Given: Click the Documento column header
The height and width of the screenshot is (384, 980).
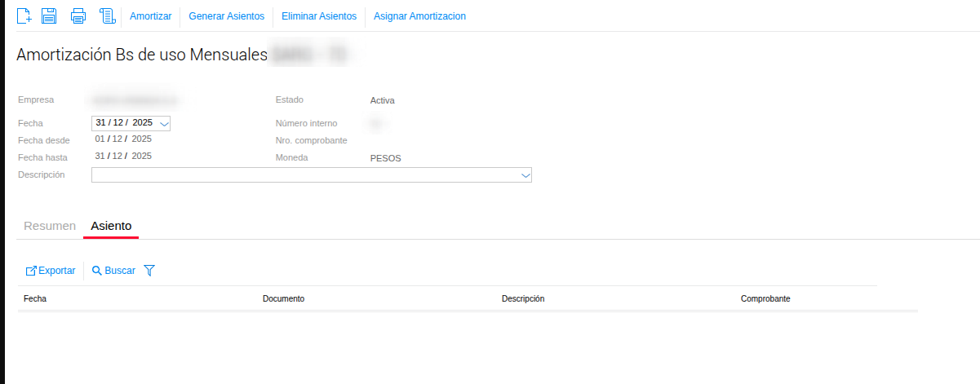Looking at the screenshot, I should (283, 299).
